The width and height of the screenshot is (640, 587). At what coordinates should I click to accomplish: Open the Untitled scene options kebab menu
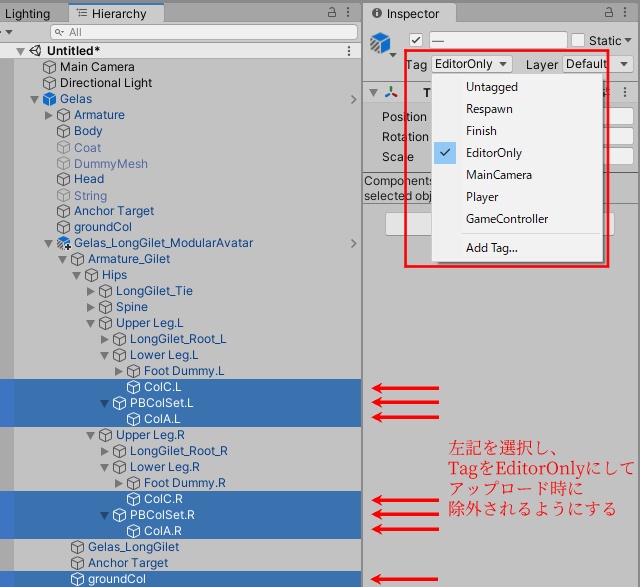click(x=349, y=51)
